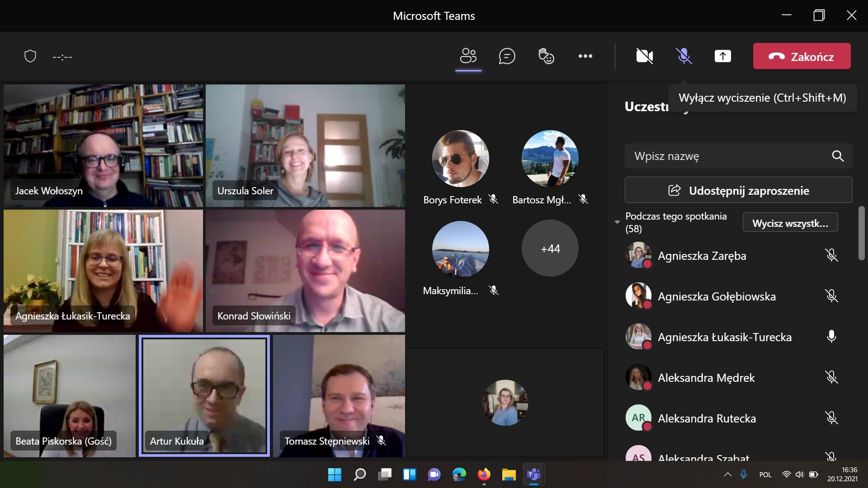Click the participants list scrollbar

pyautogui.click(x=861, y=233)
